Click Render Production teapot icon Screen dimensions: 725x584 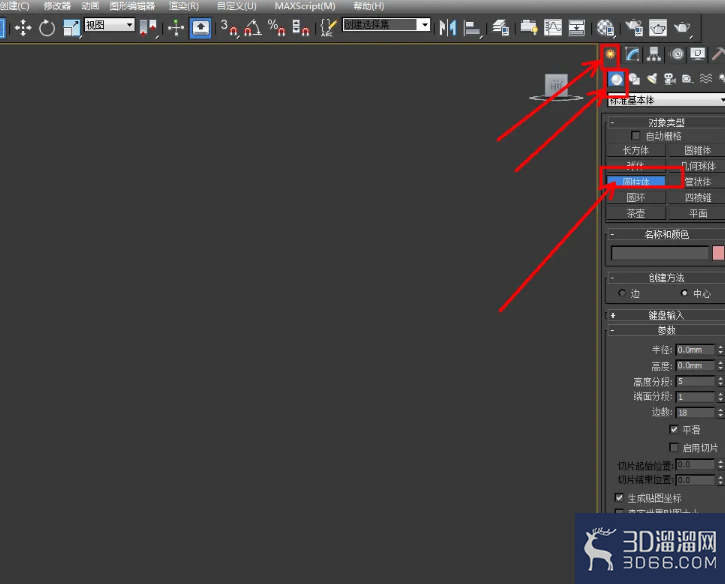[682, 28]
